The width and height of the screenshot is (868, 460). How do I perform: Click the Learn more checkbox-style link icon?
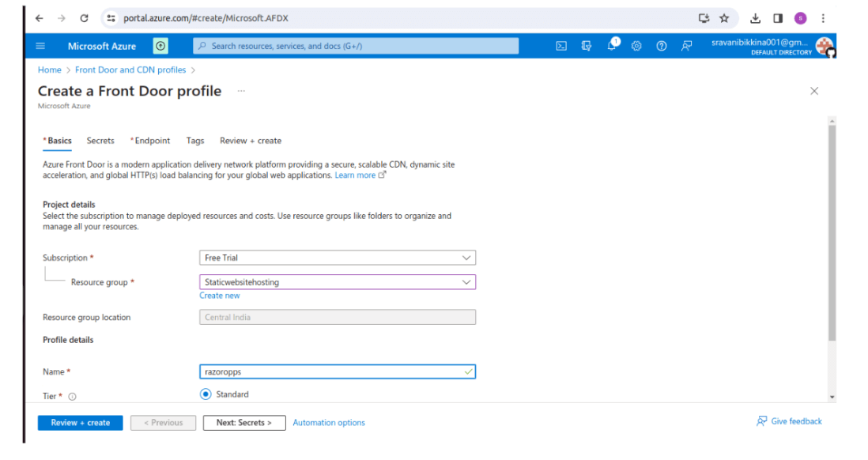pyautogui.click(x=382, y=175)
